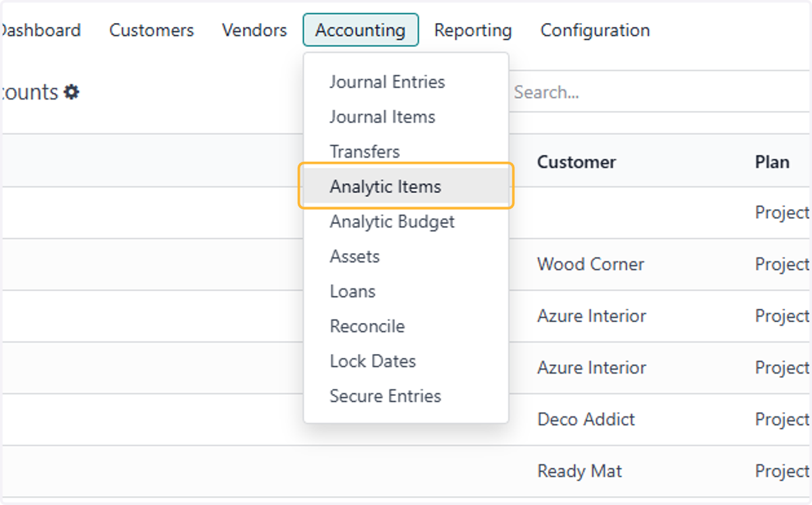Click the Ready Mat customer cell

(579, 471)
